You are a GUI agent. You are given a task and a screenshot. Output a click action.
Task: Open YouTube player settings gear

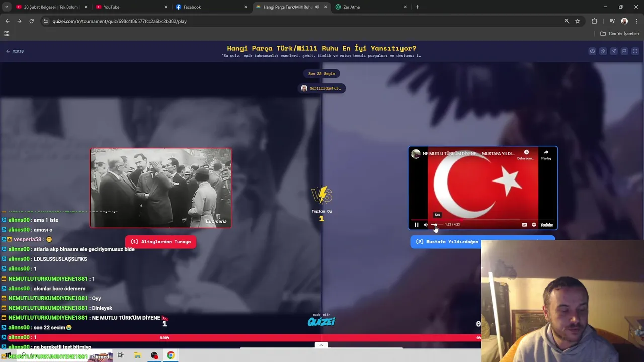coord(534,225)
